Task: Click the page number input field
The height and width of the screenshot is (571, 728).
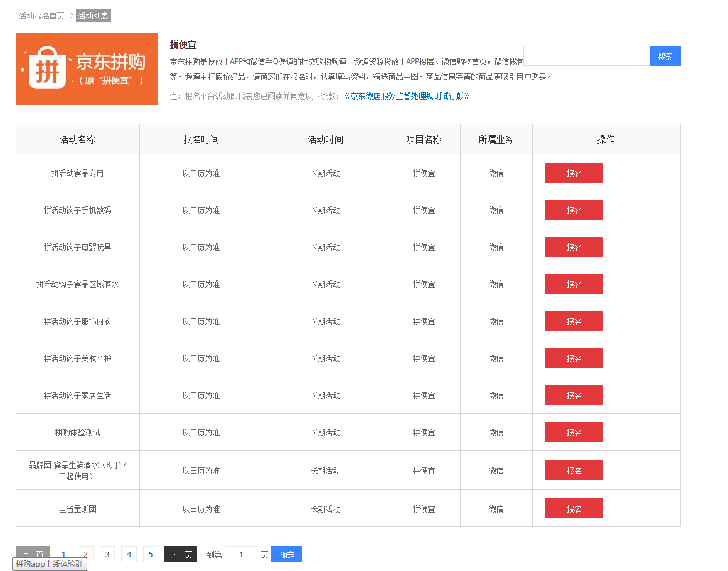Action: point(240,554)
